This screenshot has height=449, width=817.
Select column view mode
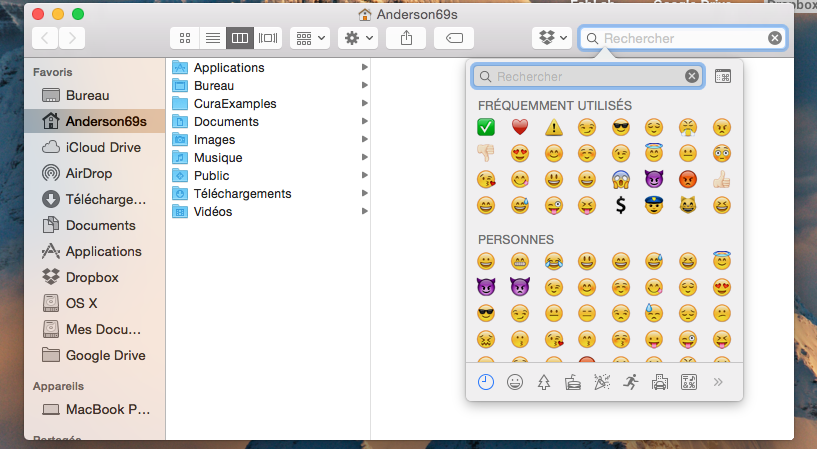tap(240, 38)
